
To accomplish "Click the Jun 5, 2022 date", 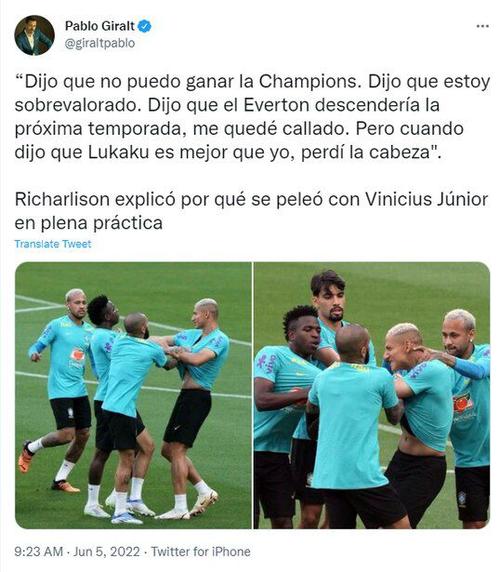I will pyautogui.click(x=106, y=551).
